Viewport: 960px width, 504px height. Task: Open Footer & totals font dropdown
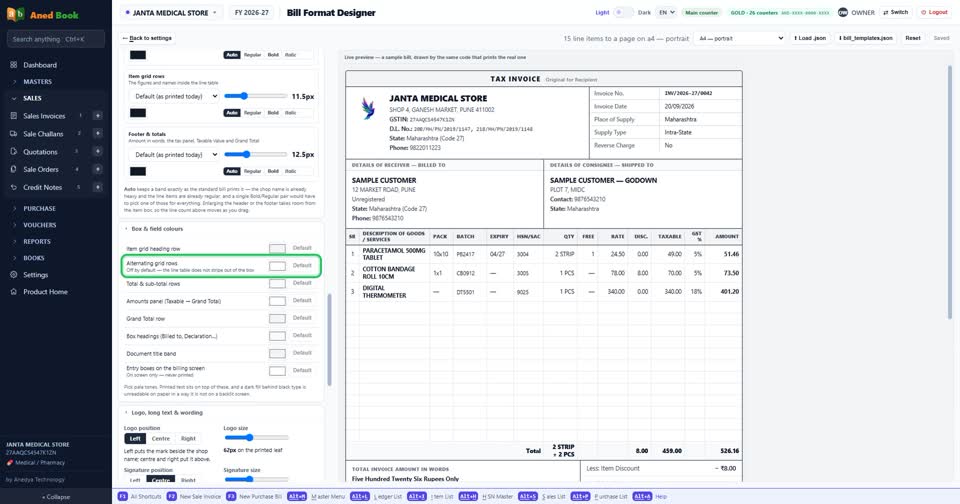174,154
